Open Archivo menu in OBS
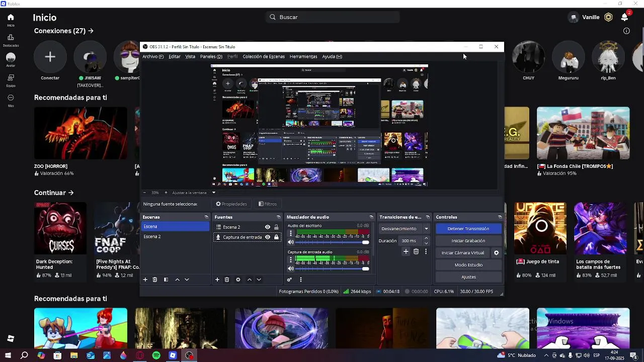644x362 pixels. click(153, 56)
